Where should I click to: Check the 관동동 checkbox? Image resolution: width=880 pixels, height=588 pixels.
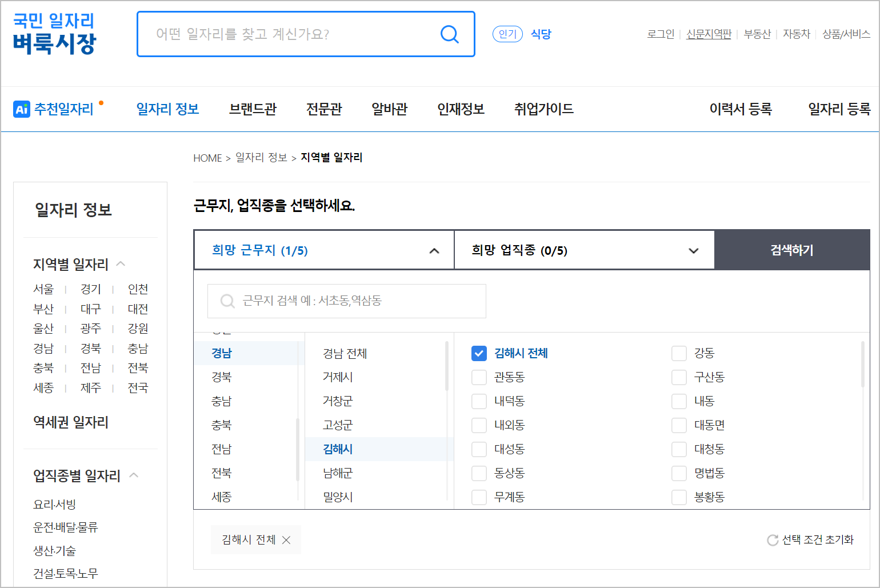tap(479, 377)
